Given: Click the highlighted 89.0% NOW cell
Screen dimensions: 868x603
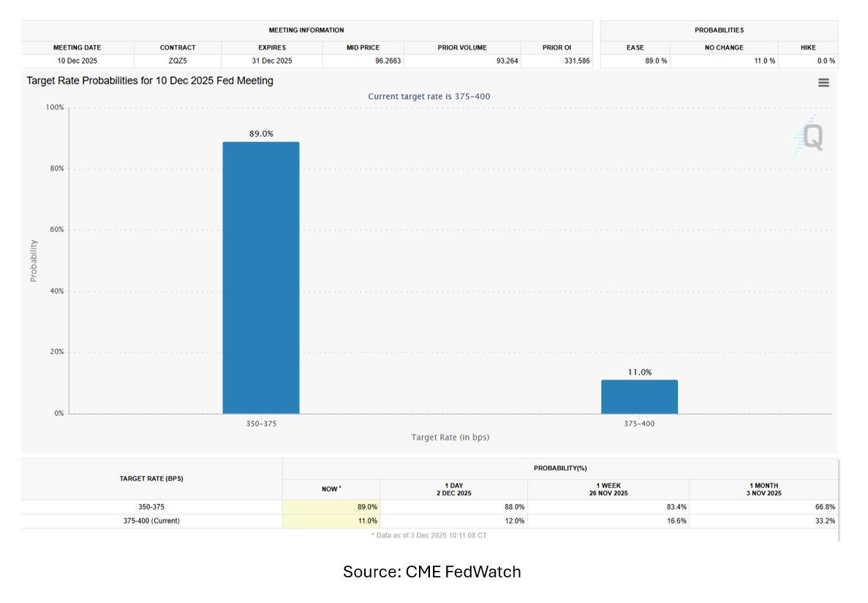Looking at the screenshot, I should tap(331, 506).
